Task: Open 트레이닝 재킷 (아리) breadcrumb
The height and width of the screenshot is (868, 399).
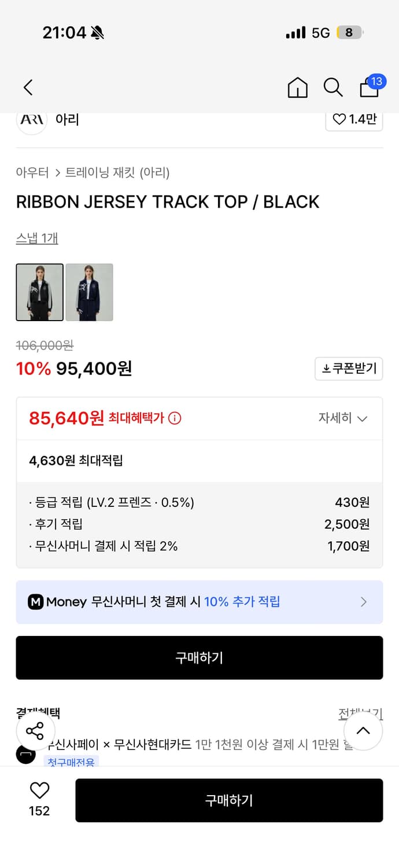Action: click(x=117, y=172)
